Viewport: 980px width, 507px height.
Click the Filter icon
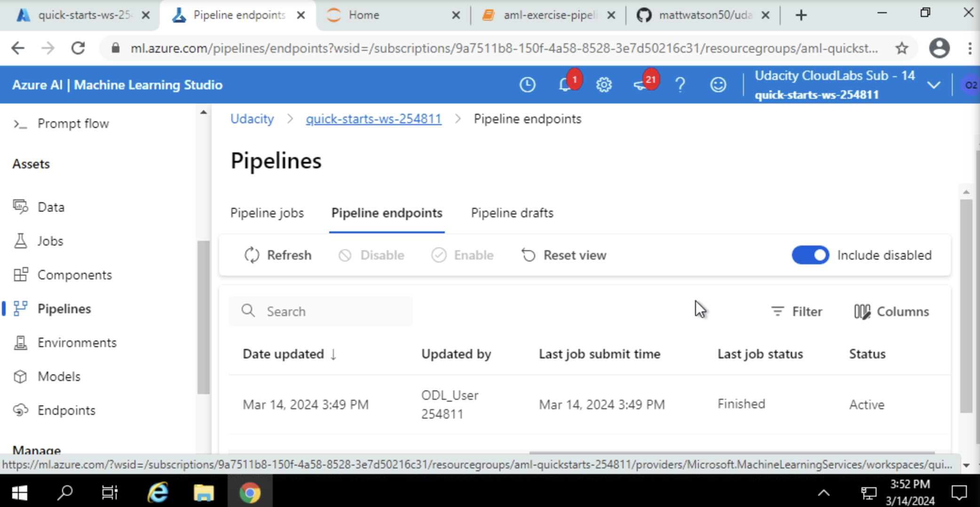777,311
